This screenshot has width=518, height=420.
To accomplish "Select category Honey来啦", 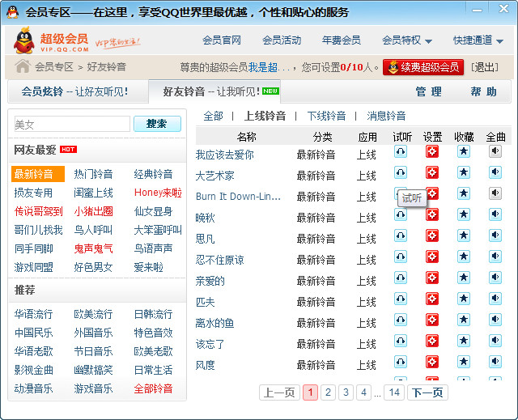I will coord(158,193).
